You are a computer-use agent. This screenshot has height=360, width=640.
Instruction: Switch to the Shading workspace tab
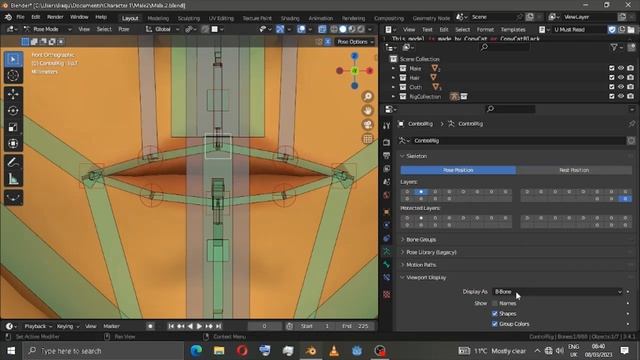pos(290,18)
